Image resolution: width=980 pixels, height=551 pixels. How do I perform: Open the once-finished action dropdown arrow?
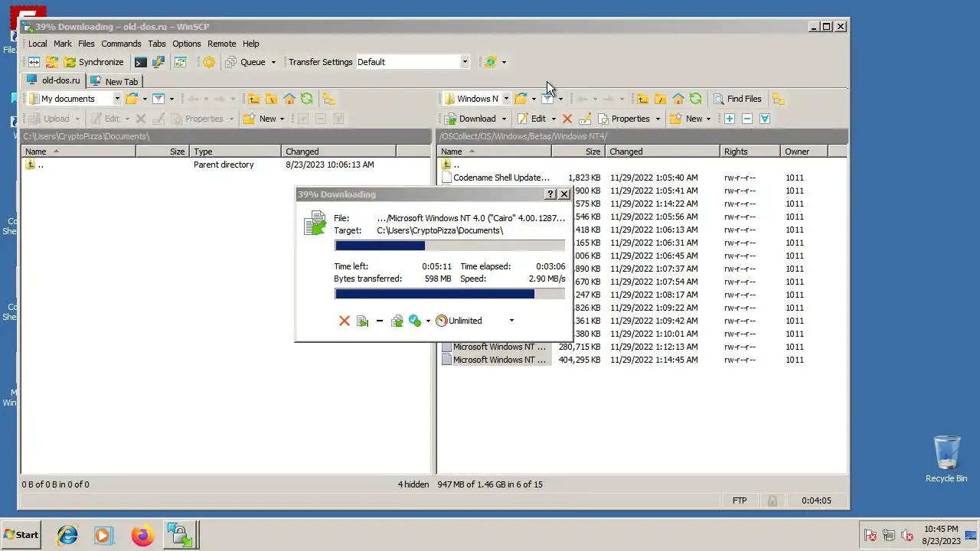point(428,321)
